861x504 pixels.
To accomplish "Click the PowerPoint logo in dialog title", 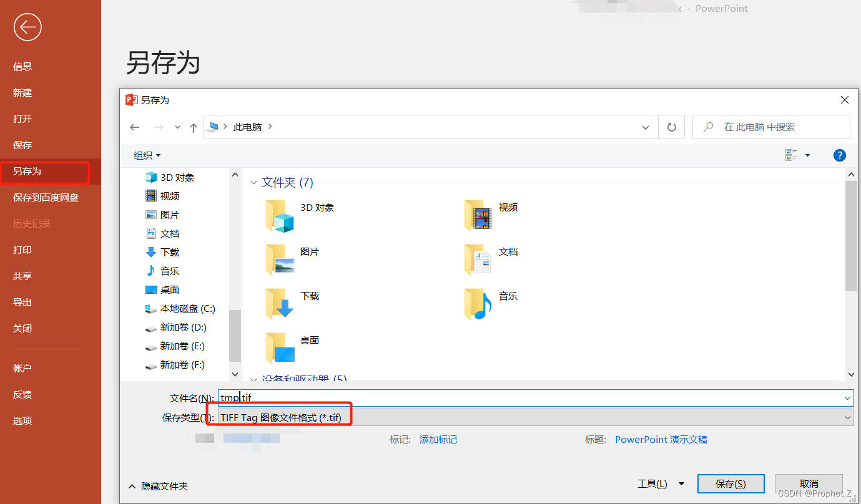I will click(131, 100).
